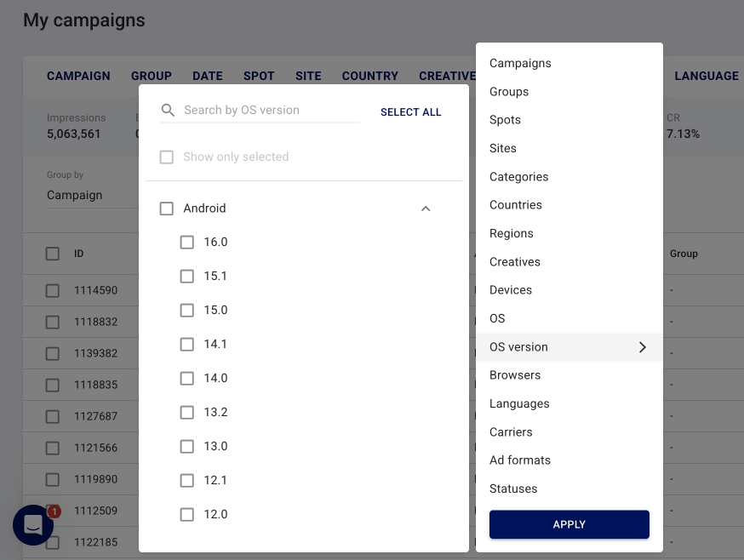Viewport: 744px width, 560px height.
Task: Tick the Android 14.1 checkbox
Action: (x=187, y=345)
